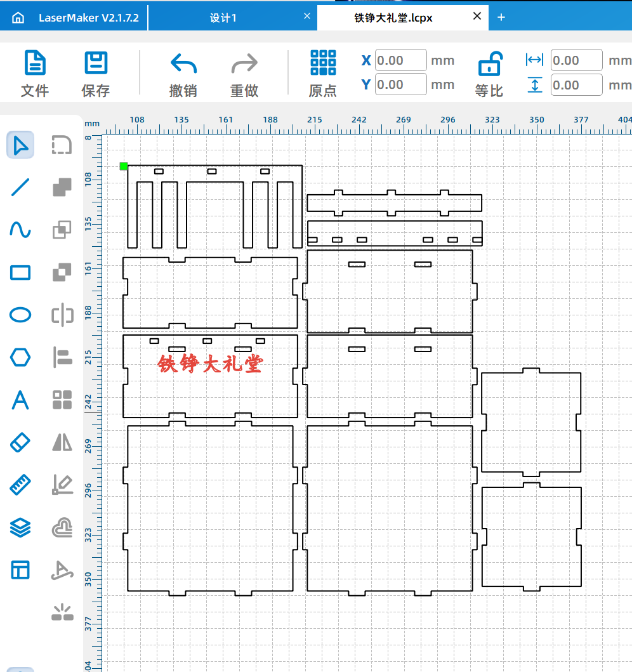Open the layout template panel icon
This screenshot has width=632, height=672.
coord(20,570)
